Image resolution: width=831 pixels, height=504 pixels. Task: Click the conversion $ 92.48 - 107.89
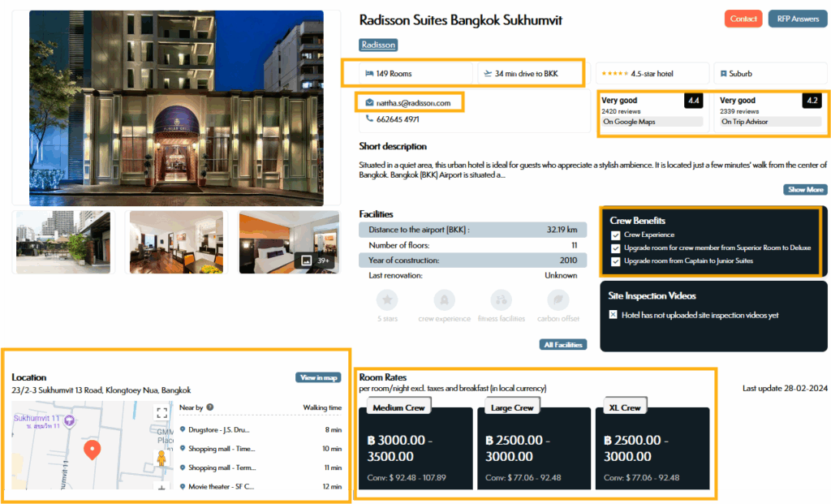tap(407, 477)
